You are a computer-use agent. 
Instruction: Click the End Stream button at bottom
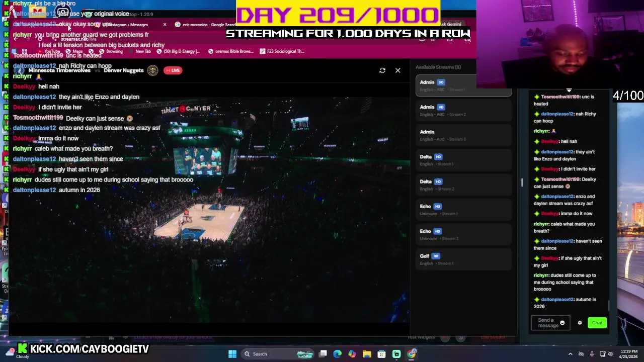coord(493,337)
